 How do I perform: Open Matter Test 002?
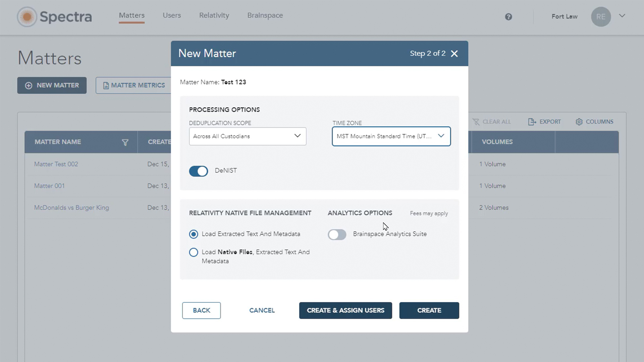pyautogui.click(x=56, y=164)
